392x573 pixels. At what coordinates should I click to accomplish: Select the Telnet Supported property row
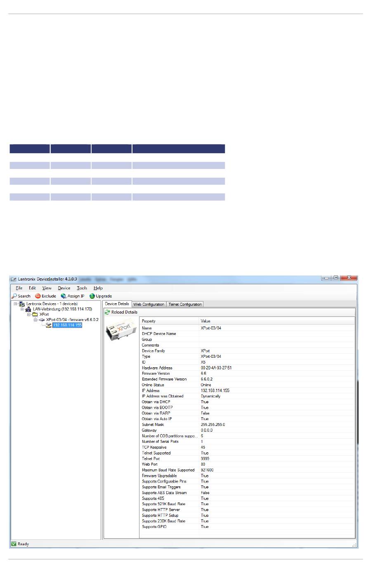247,453
